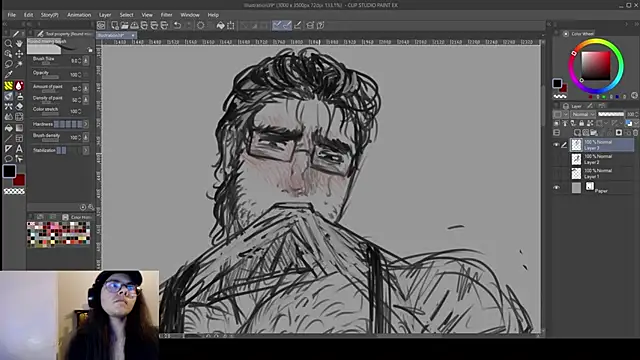Click the Opacity slider in tool property

point(50,77)
